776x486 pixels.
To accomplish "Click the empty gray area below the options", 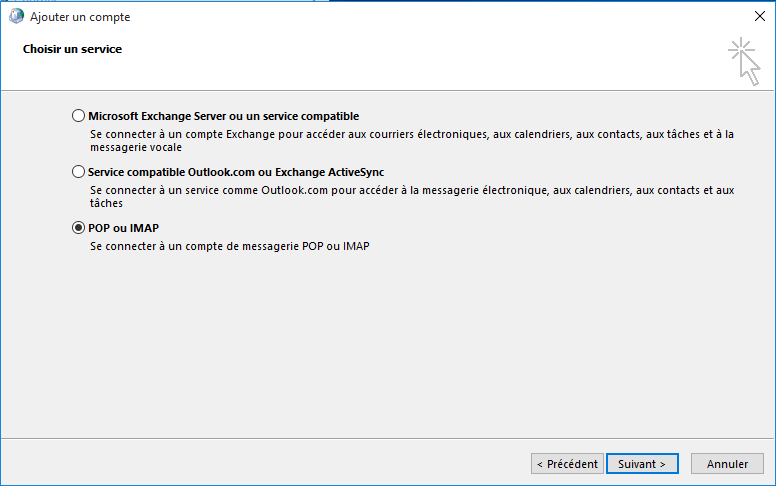I will pos(400,350).
